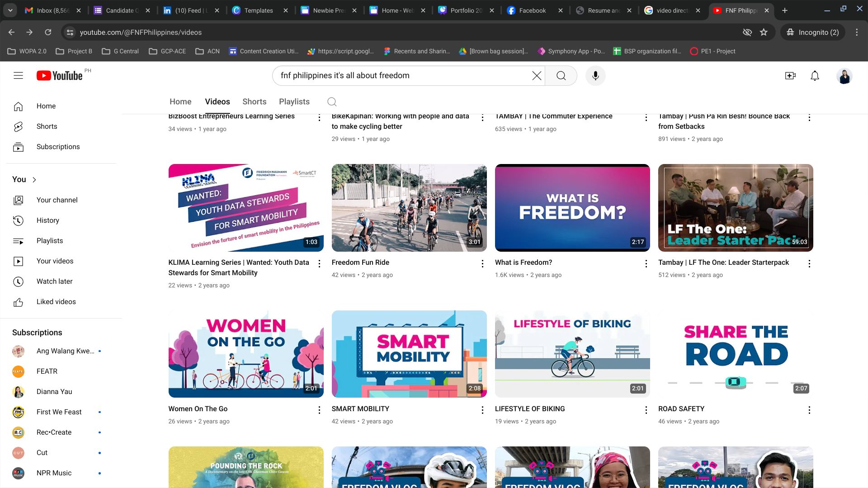
Task: Reload the page with the browser refresh icon
Action: coord(48,32)
